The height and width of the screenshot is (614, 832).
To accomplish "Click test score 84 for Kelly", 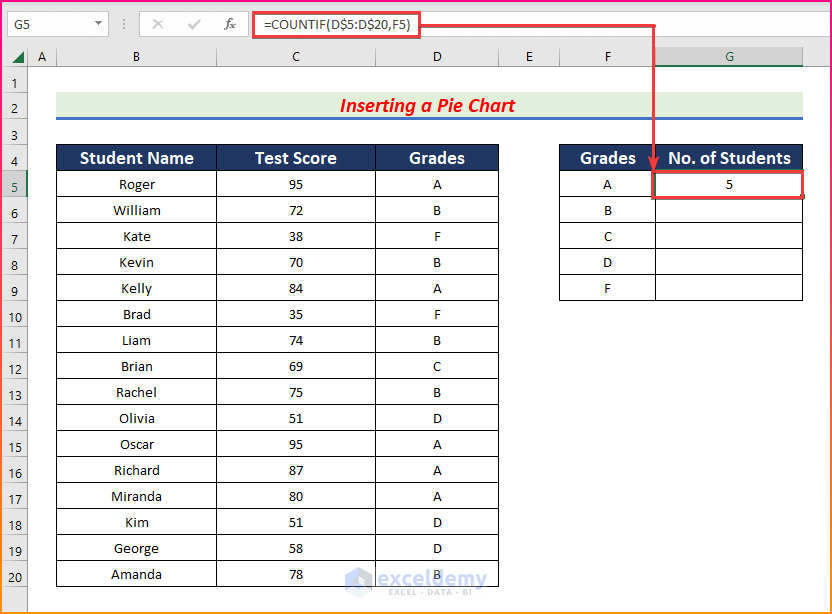I will pyautogui.click(x=296, y=288).
